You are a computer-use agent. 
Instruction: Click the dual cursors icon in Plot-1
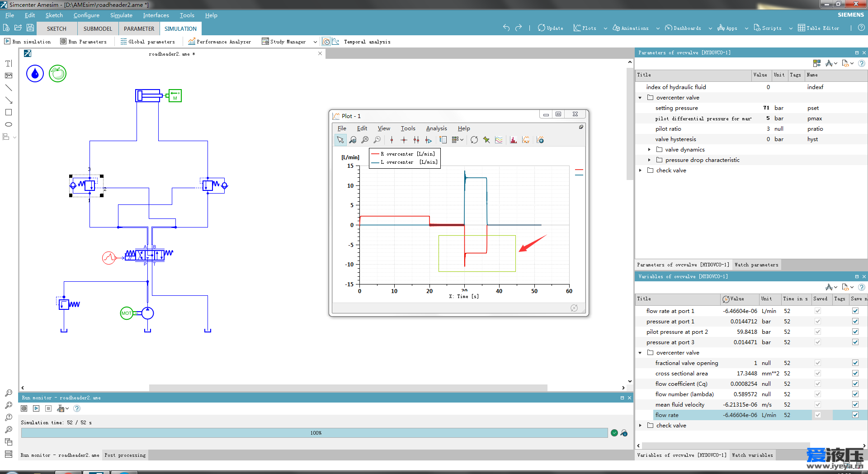(416, 140)
